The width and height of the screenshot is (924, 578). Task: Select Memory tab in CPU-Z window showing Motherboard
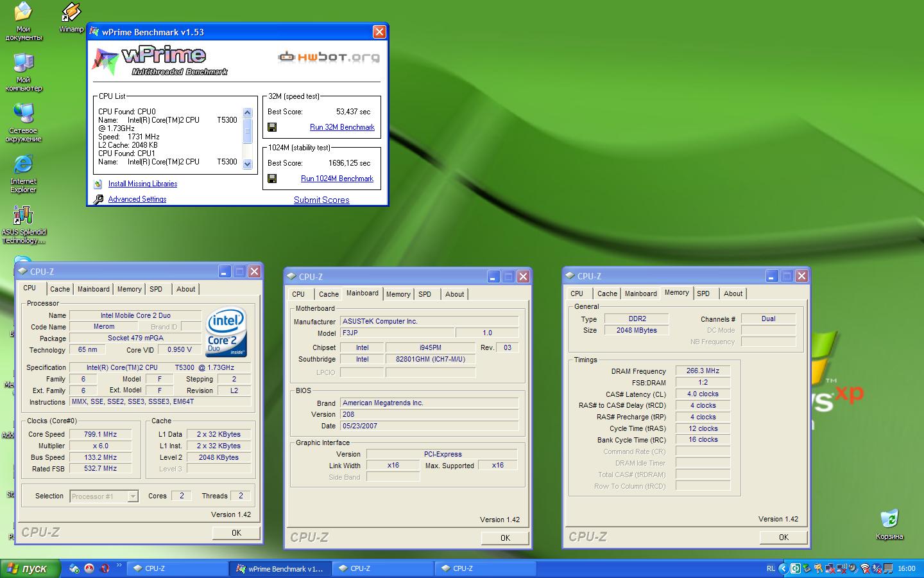[x=398, y=294]
